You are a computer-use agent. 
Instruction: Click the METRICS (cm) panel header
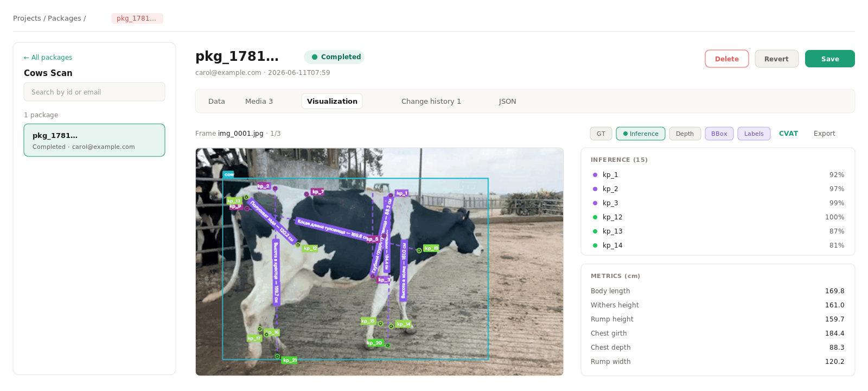click(616, 276)
